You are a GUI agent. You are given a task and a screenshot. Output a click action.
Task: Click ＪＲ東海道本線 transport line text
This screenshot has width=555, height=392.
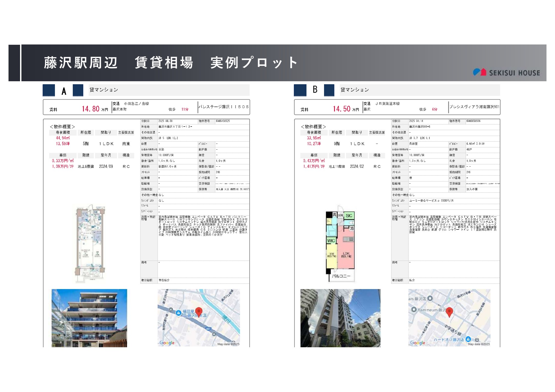coord(387,103)
